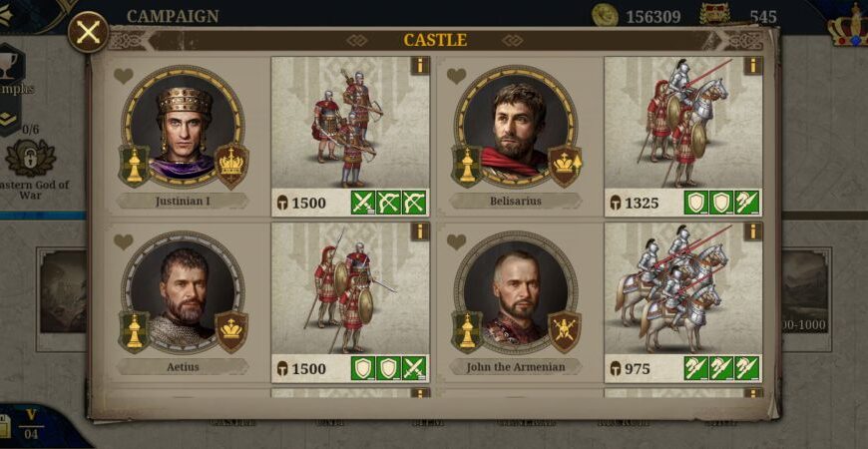Click the crown rank badge on Justinian I

[x=231, y=165]
